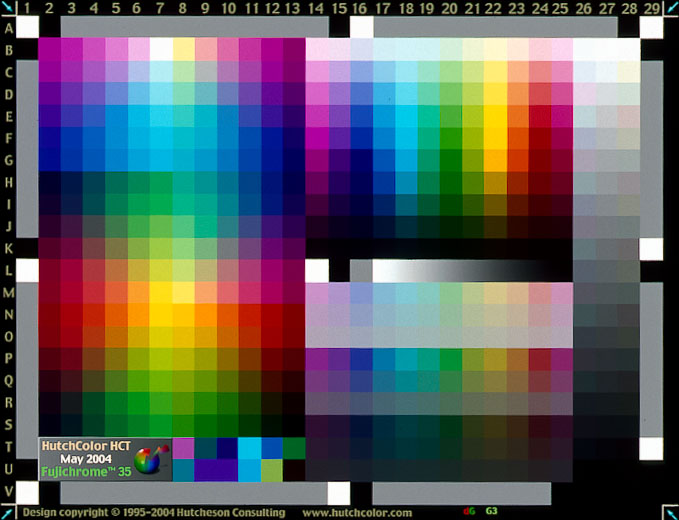Click the green 'G3' marker text

(491, 511)
